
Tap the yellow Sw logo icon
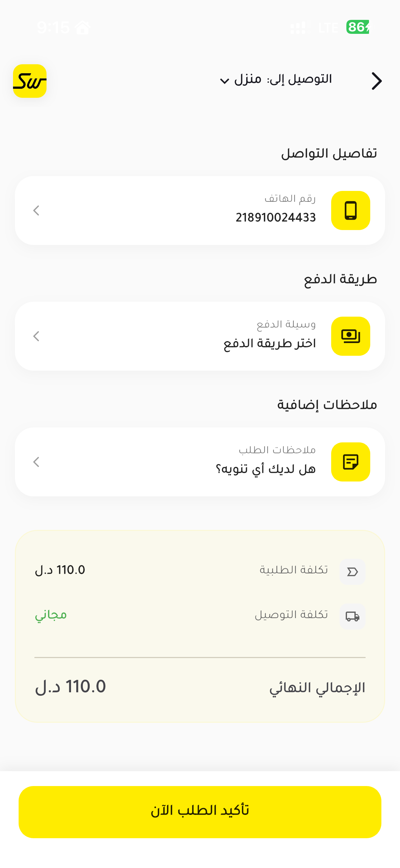[x=30, y=81]
